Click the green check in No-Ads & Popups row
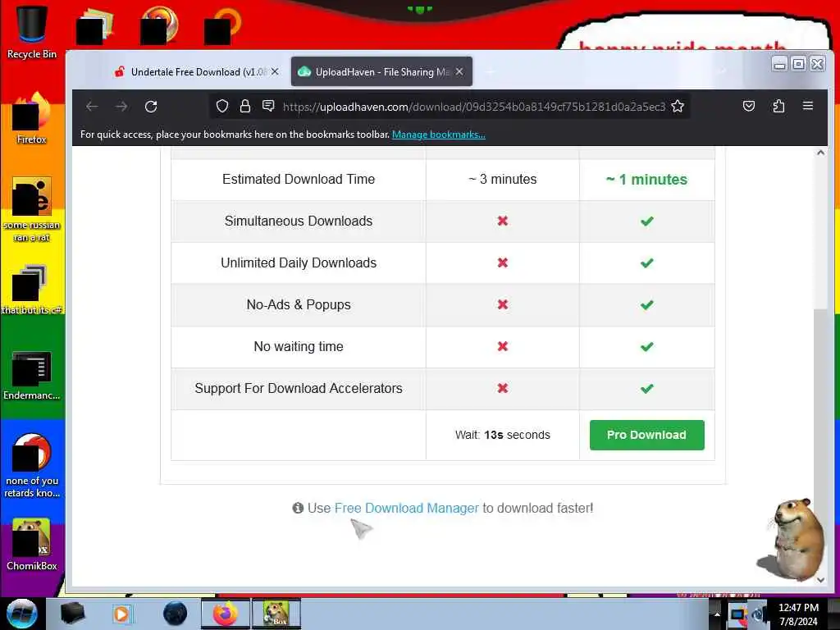Image resolution: width=840 pixels, height=630 pixels. click(x=647, y=305)
